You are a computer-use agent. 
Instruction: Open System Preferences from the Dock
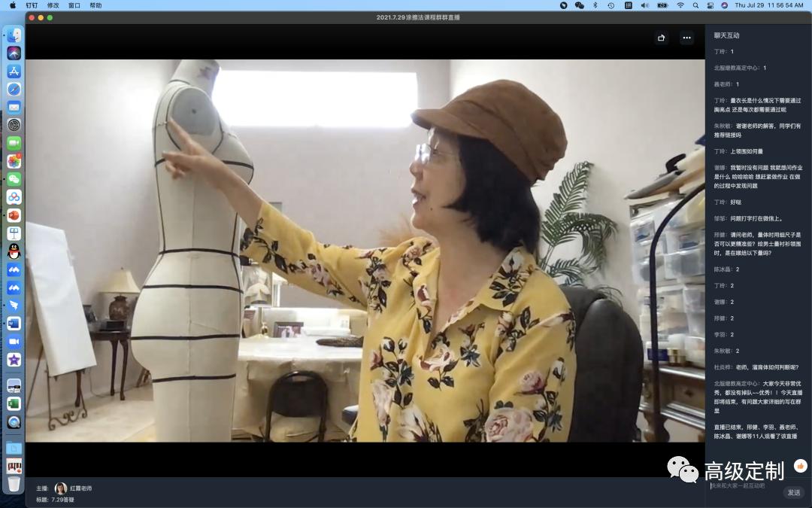coord(14,125)
